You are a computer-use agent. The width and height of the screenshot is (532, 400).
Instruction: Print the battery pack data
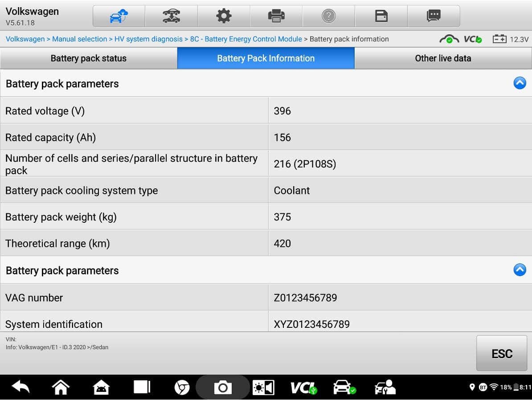276,16
